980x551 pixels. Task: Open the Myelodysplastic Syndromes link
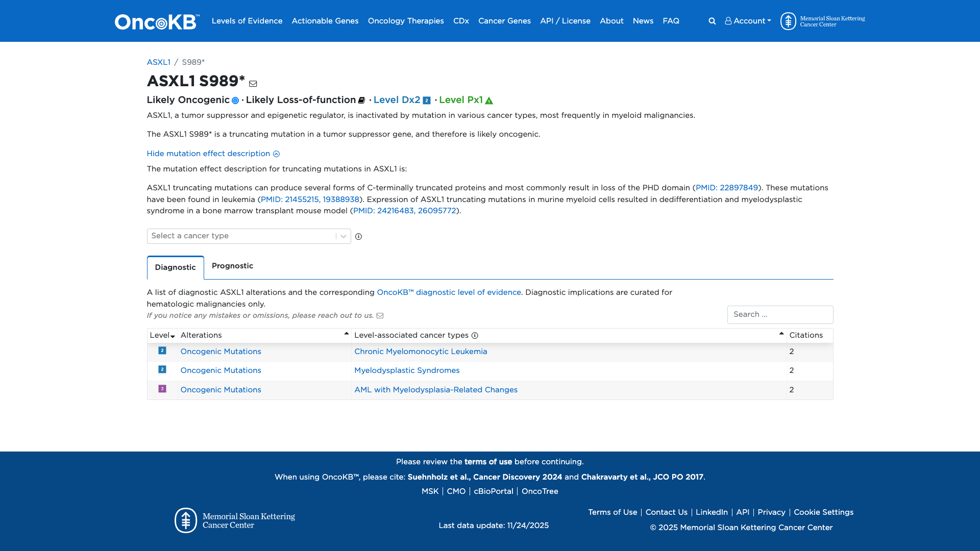pyautogui.click(x=407, y=370)
